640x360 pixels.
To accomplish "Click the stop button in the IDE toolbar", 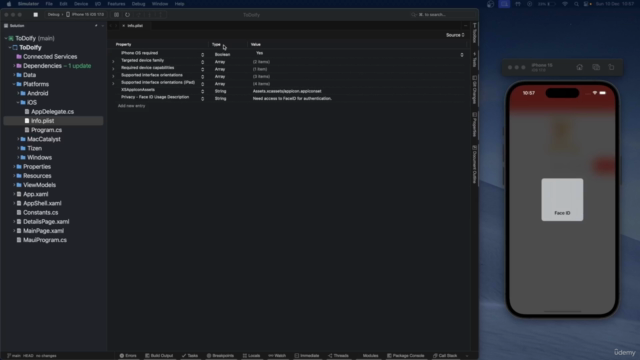I will point(36,15).
